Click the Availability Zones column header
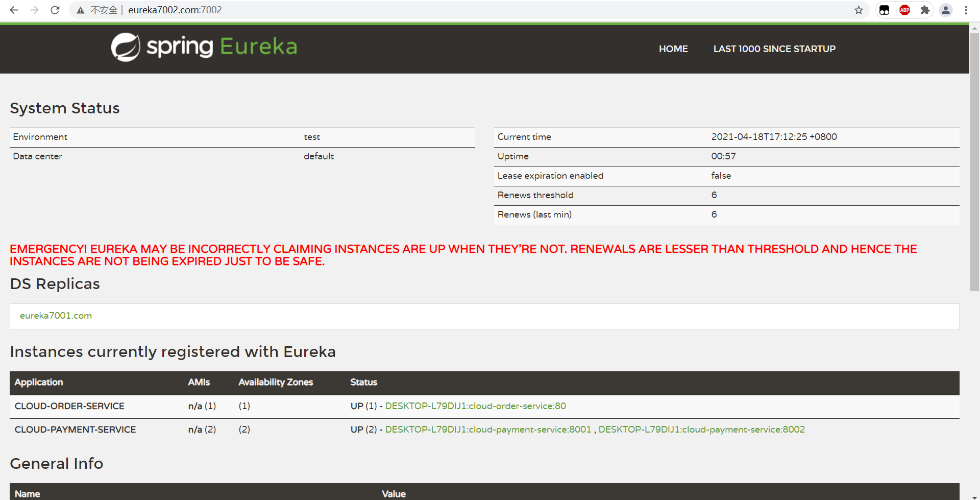The image size is (980, 500). coord(276,382)
